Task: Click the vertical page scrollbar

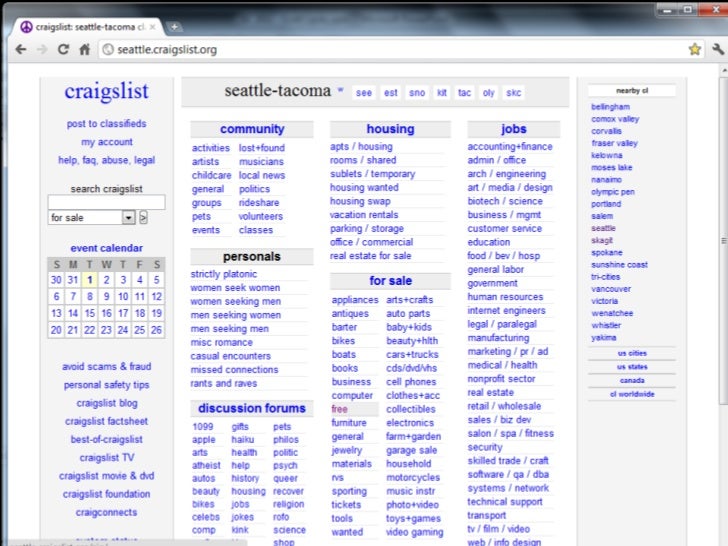Action: (724, 240)
